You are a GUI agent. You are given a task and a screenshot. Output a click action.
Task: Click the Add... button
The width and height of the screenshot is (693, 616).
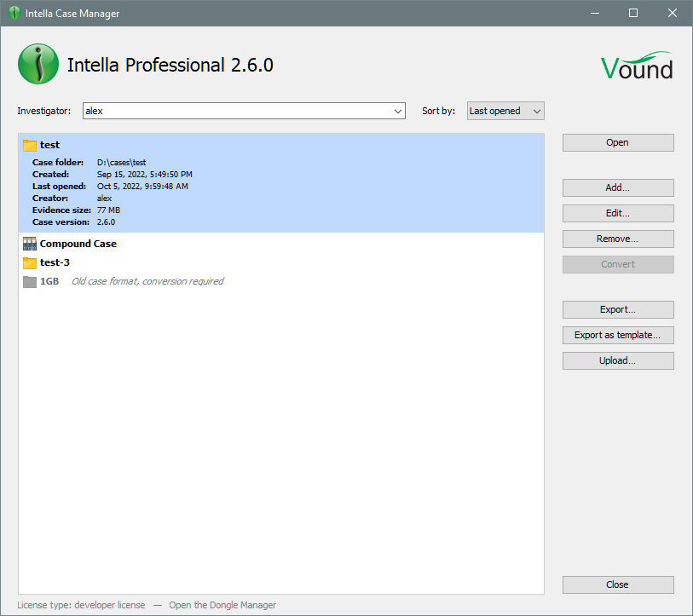pos(617,187)
